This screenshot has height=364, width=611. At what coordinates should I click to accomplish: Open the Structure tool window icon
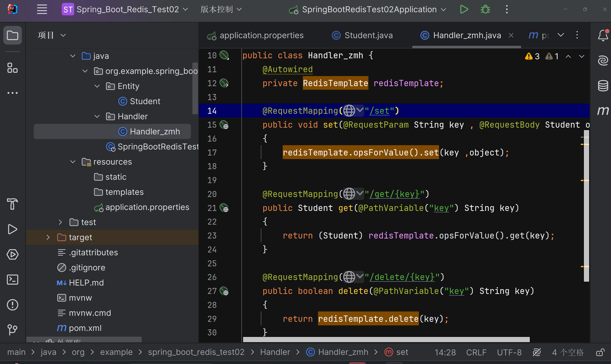point(12,68)
